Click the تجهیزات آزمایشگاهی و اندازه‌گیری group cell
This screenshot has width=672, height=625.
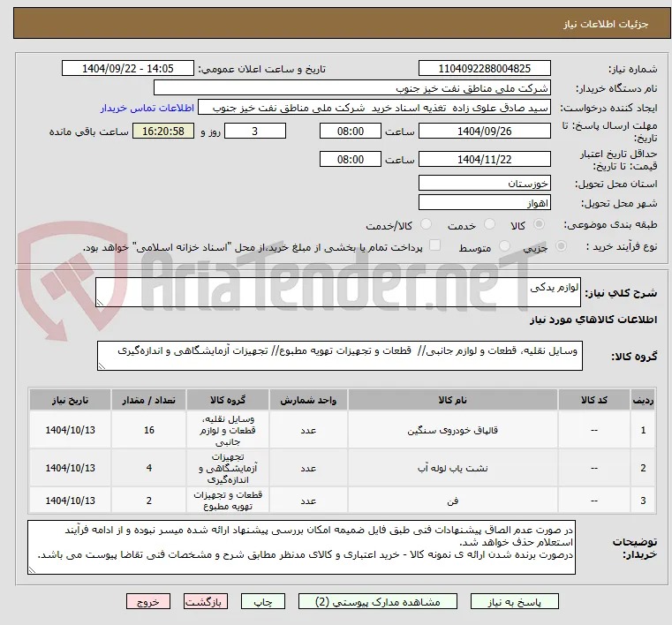click(228, 468)
